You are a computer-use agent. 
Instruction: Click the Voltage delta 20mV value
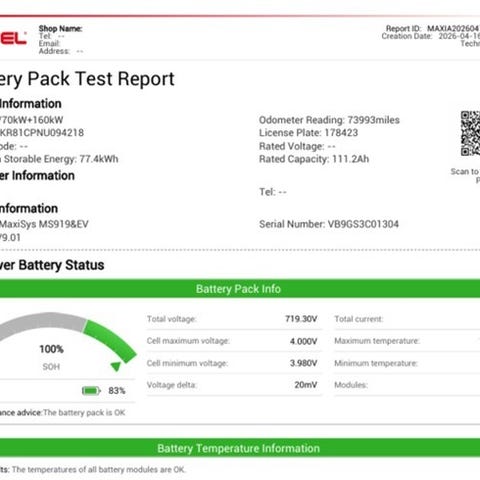point(306,385)
